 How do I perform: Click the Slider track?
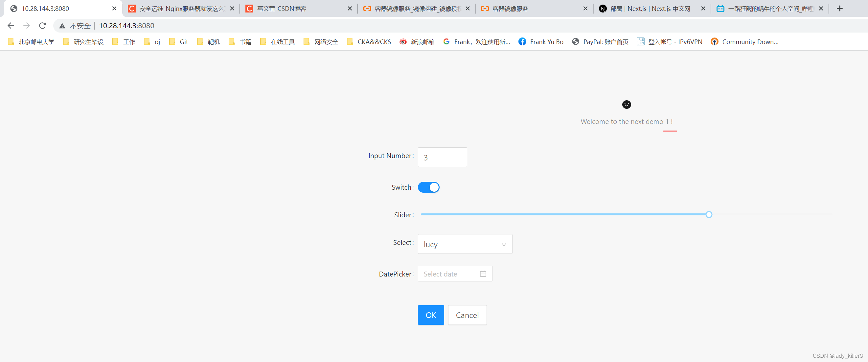pyautogui.click(x=626, y=215)
